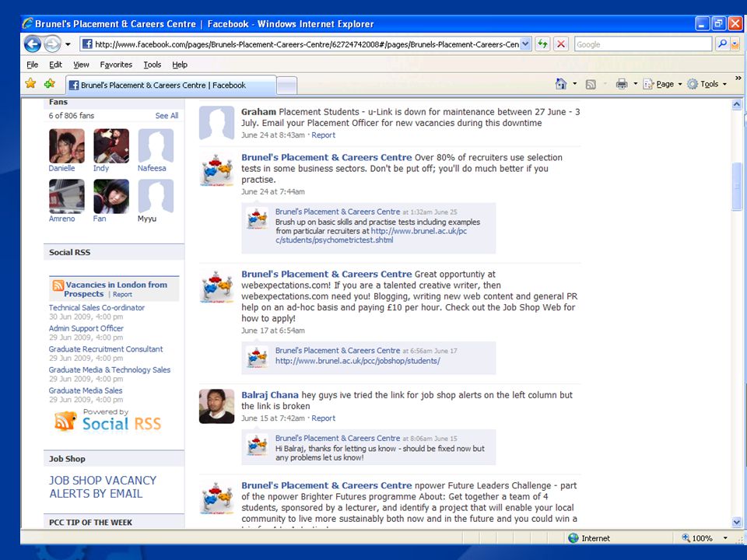Open the Home button dropdown arrow
This screenshot has height=560, width=747.
(574, 84)
